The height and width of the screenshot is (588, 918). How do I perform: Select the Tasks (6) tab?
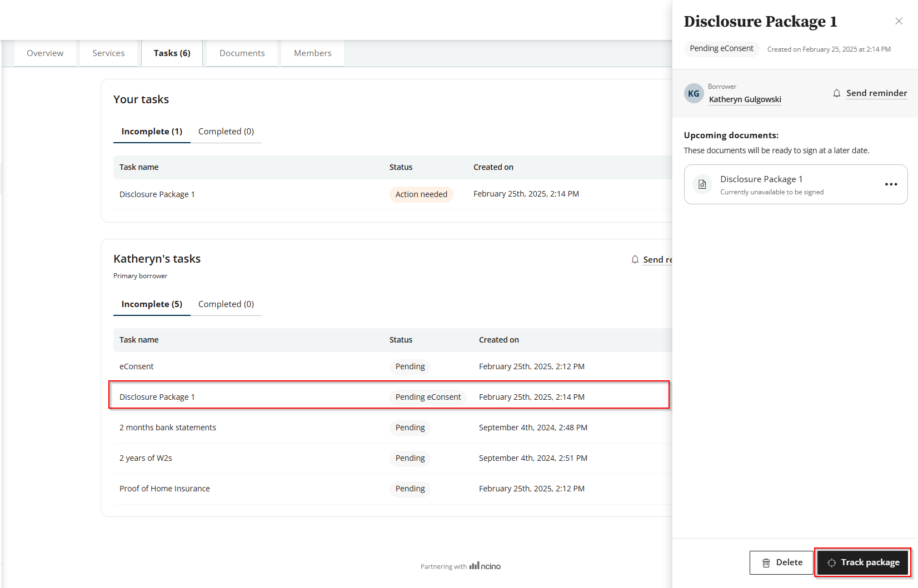click(172, 53)
